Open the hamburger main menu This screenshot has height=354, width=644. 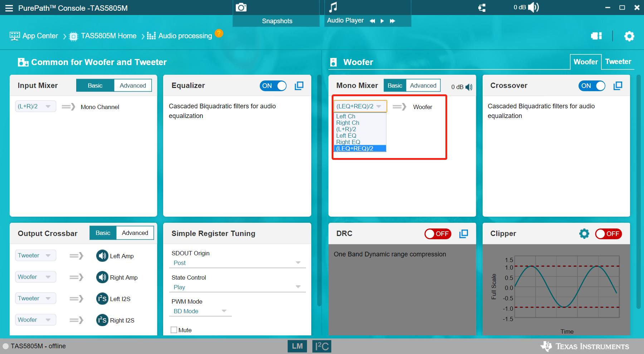click(x=9, y=8)
